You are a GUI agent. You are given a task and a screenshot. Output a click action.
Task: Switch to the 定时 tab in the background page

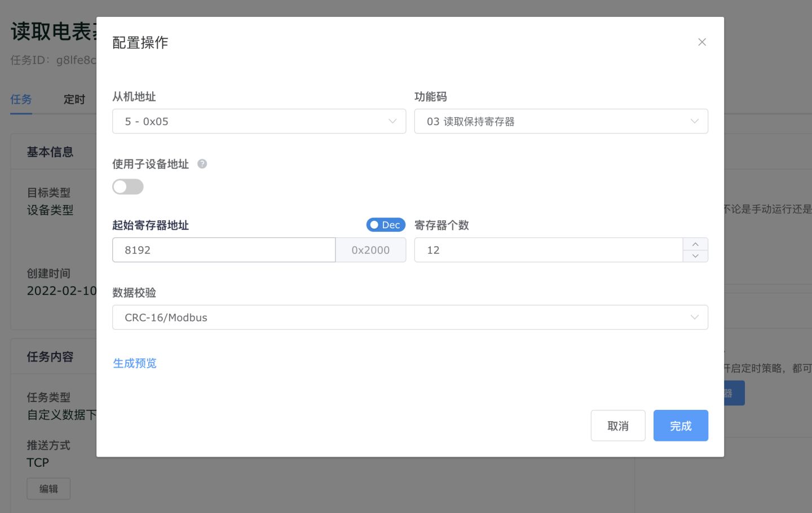(74, 99)
